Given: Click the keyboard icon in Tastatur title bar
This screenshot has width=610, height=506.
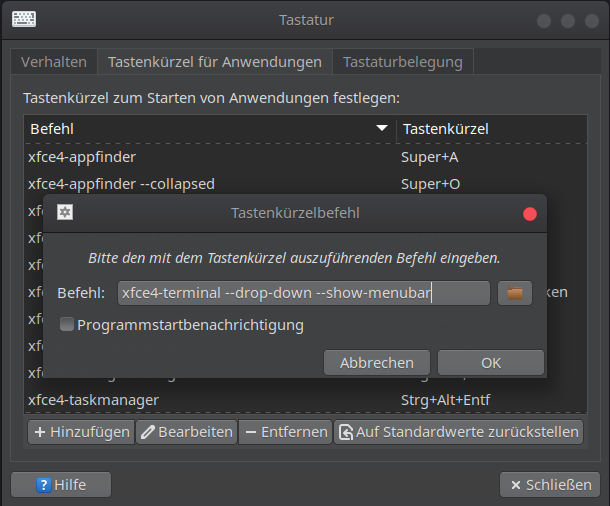Looking at the screenshot, I should coord(24,19).
